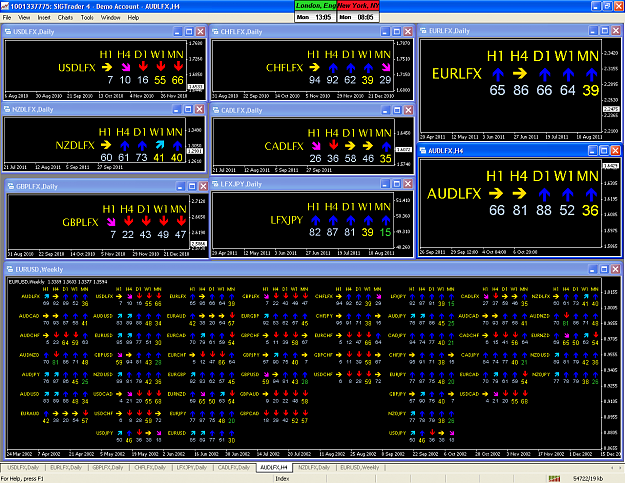Click the London clock showing Mon 13:05
This screenshot has width=625, height=483.
[315, 17]
